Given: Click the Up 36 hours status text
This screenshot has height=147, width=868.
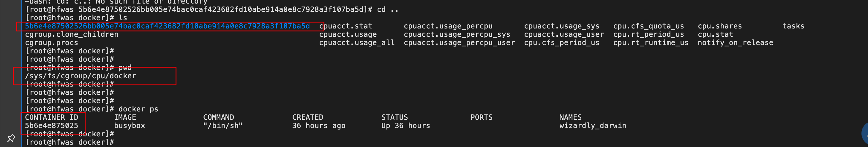Looking at the screenshot, I should pos(406,125).
